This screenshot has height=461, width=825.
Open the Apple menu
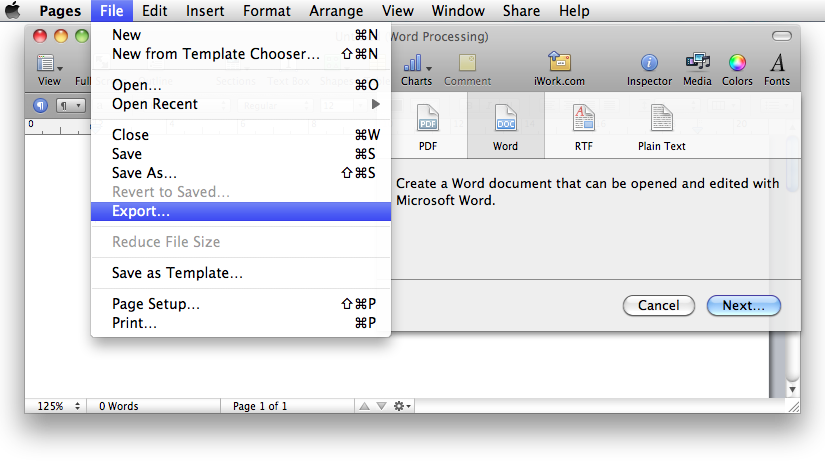(x=13, y=11)
